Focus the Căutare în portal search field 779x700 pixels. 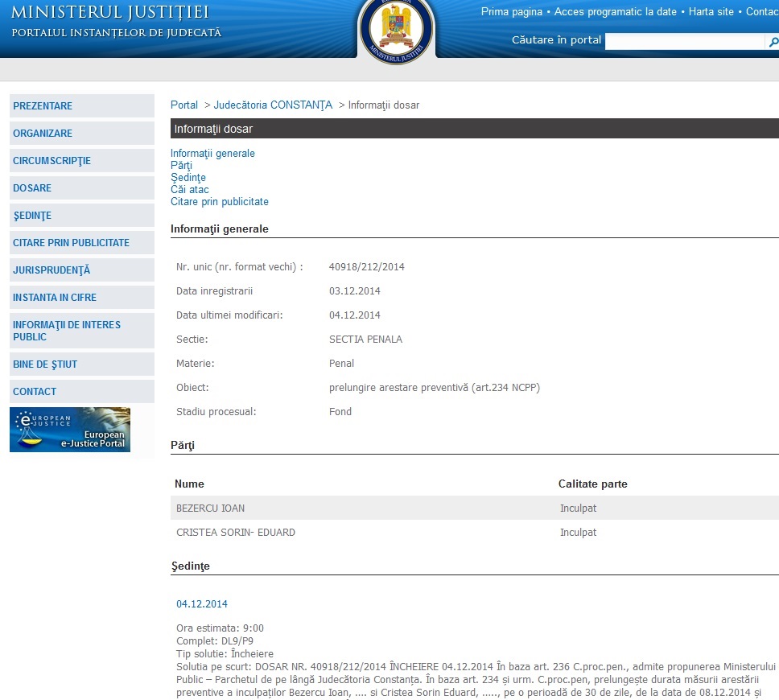pos(685,41)
